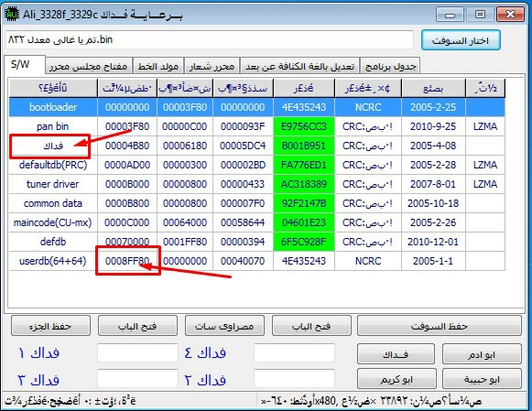Click the ابو ادم button

(482, 354)
